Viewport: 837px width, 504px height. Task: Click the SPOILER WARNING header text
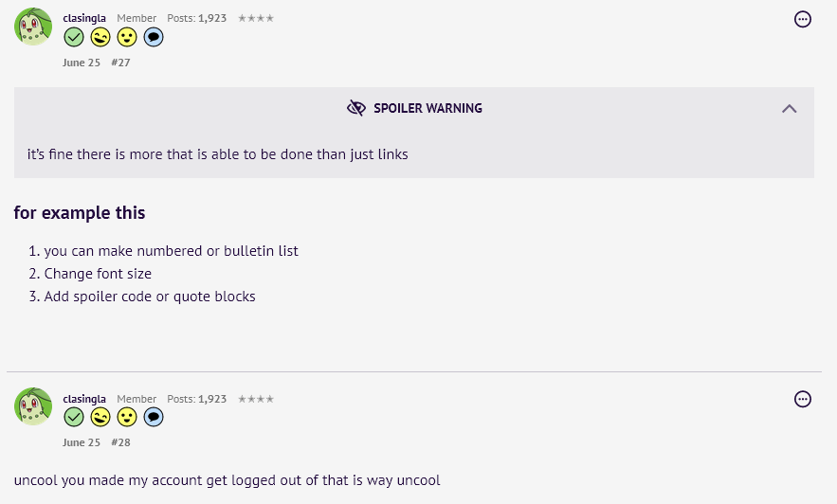[x=428, y=108]
